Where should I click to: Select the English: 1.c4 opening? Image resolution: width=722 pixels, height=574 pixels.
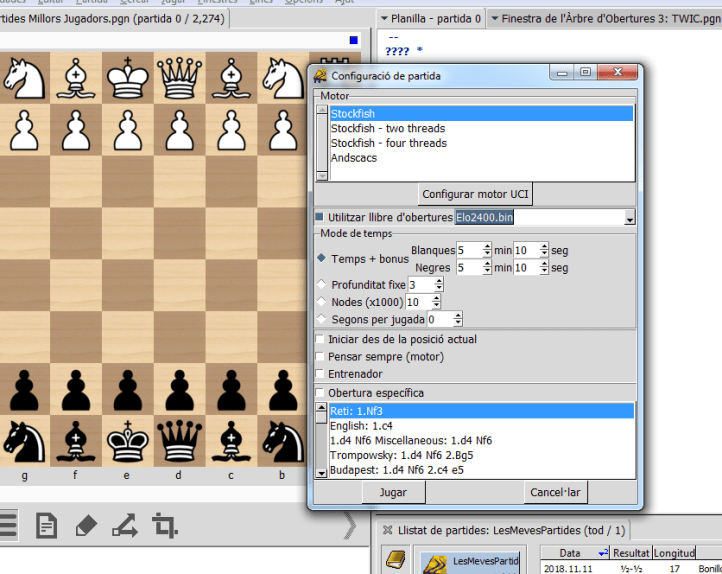[482, 426]
